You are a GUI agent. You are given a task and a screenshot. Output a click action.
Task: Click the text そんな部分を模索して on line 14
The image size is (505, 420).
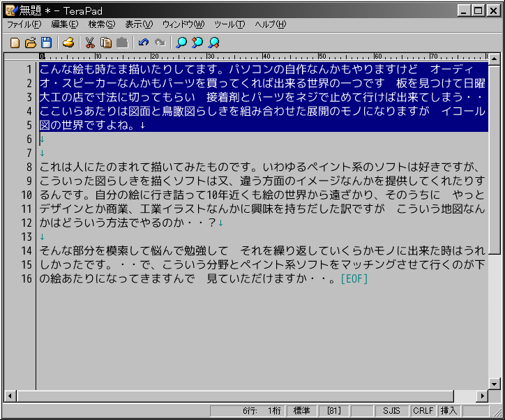[x=95, y=251]
